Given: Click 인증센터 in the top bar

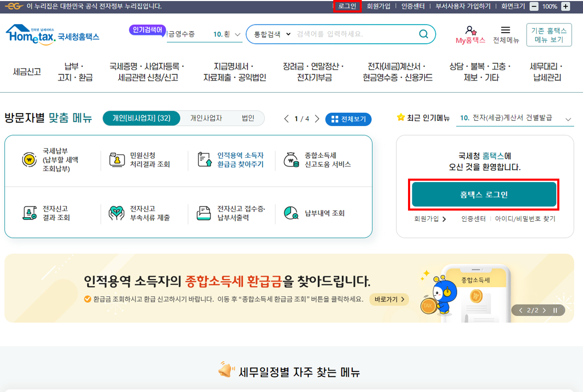Looking at the screenshot, I should coord(413,6).
